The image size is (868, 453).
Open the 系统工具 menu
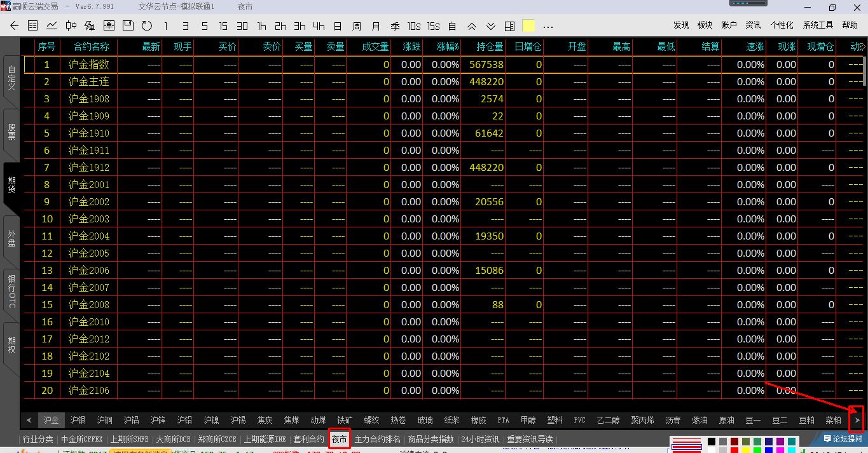click(x=818, y=25)
